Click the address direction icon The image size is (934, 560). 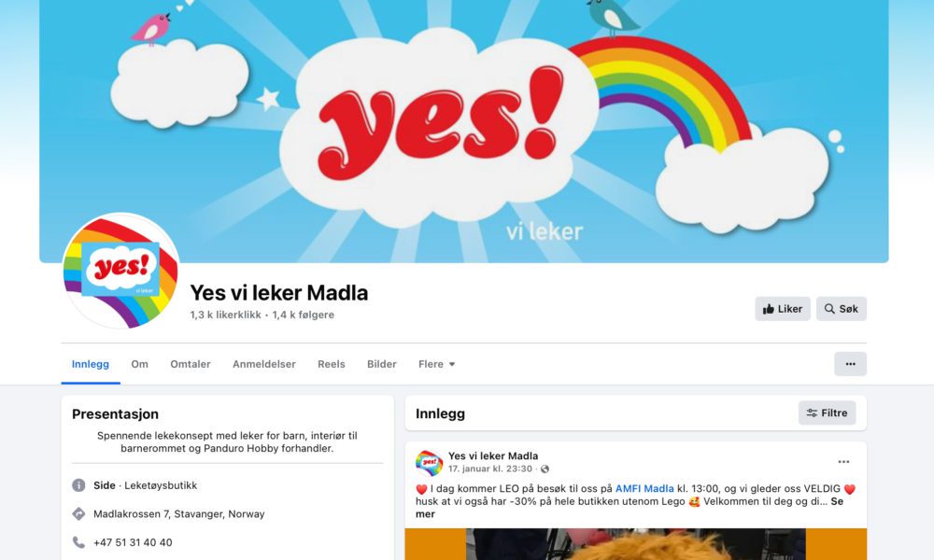[78, 513]
